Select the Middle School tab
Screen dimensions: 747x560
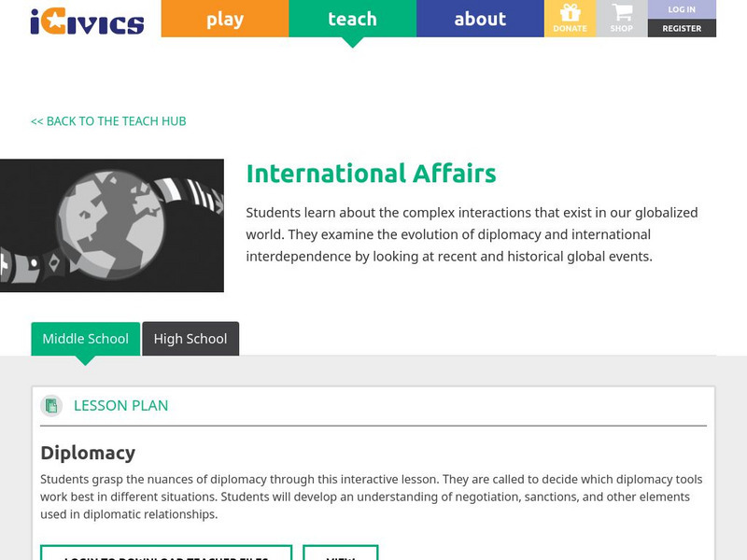pyautogui.click(x=86, y=339)
